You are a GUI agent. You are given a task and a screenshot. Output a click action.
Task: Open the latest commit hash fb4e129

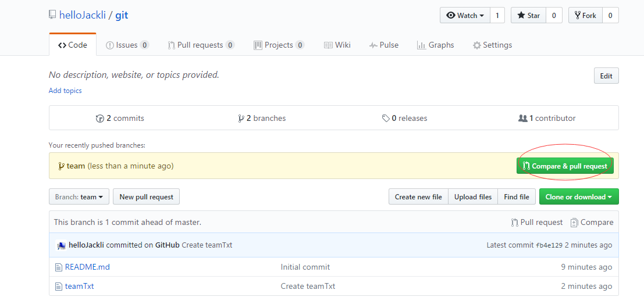550,245
